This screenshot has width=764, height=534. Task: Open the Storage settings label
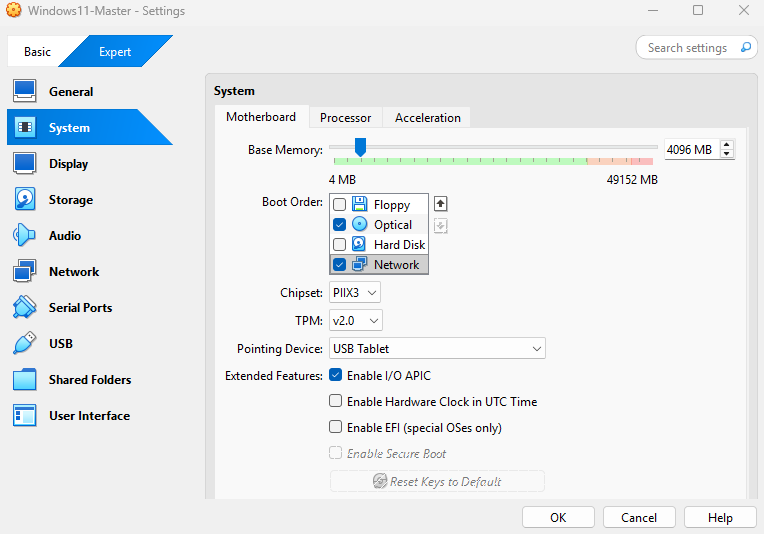coord(71,200)
